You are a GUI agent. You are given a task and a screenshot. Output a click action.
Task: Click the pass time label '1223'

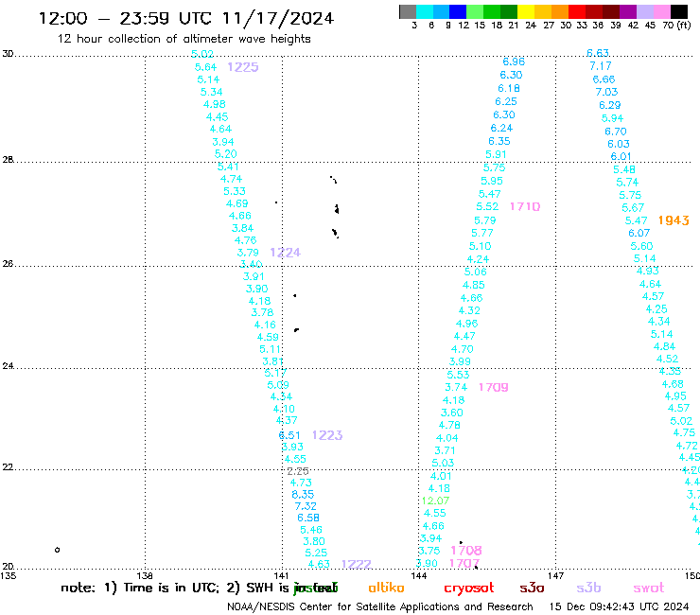(327, 435)
